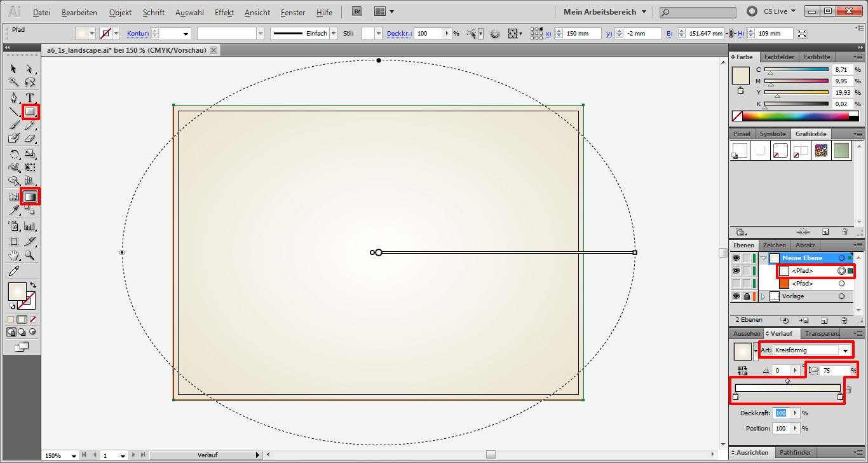Viewport: 868px width, 463px height.
Task: Delete the selection with the Ebenen trash icon
Action: point(844,320)
